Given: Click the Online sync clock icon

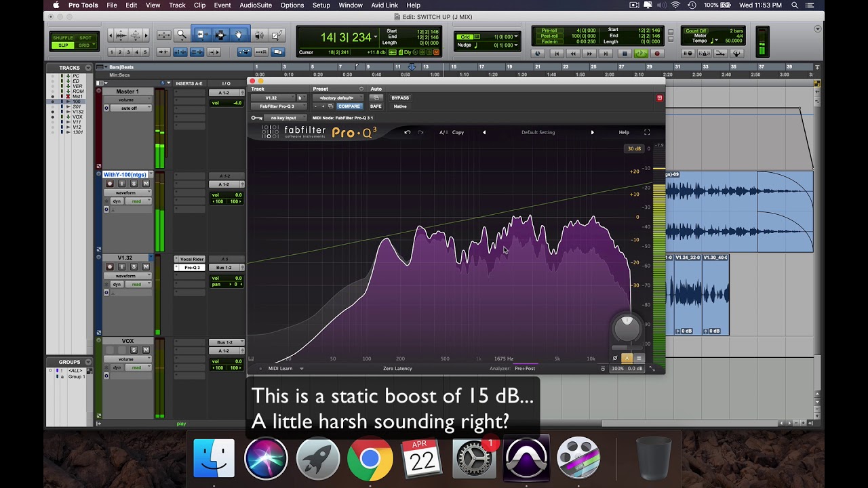Looking at the screenshot, I should (x=538, y=54).
